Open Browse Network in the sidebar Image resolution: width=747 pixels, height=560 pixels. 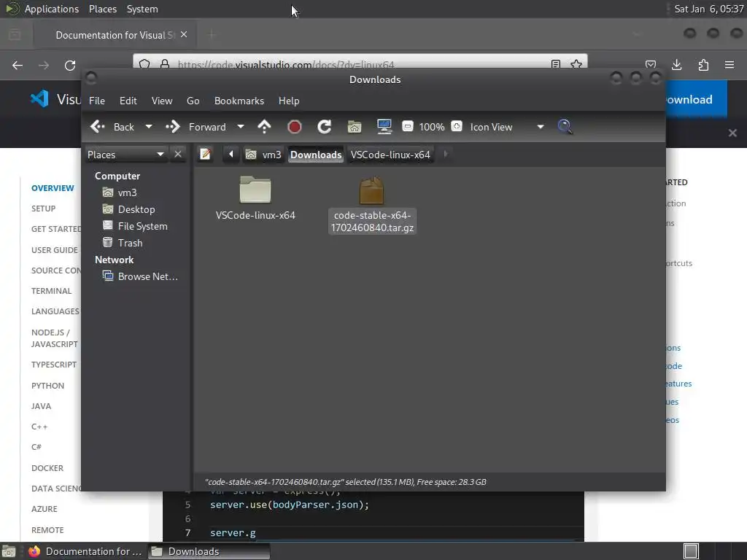(x=141, y=276)
